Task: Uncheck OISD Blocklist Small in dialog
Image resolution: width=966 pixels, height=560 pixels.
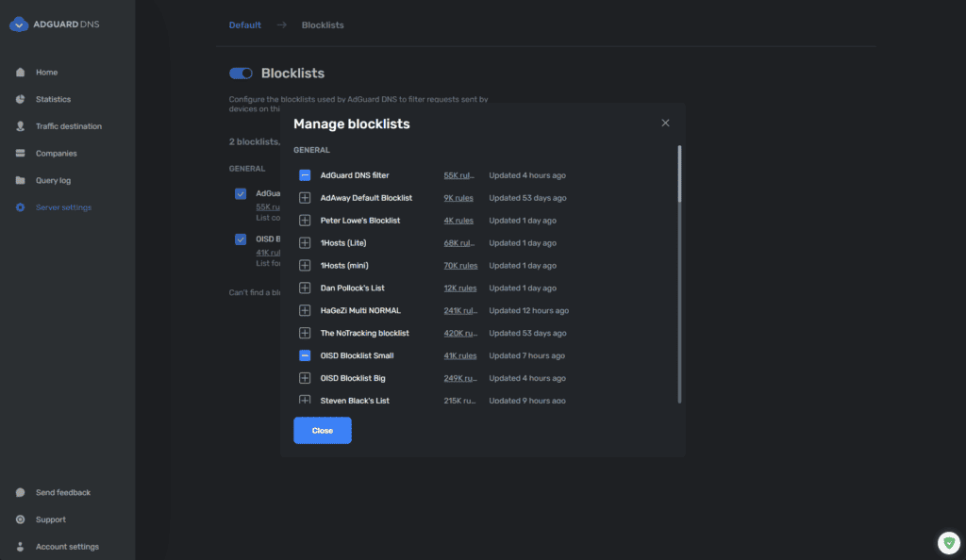Action: (305, 355)
